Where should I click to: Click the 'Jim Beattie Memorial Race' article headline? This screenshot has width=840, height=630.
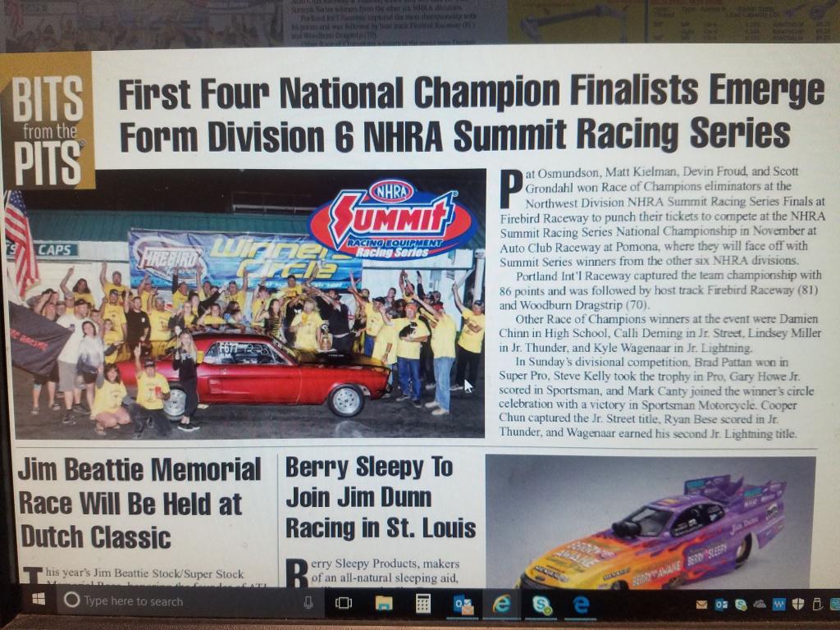point(139,504)
